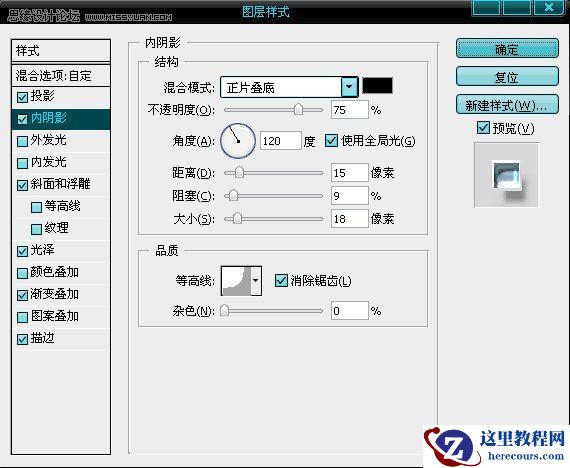The width and height of the screenshot is (570, 468).
Task: Click the angle dial control
Action: pyautogui.click(x=238, y=141)
